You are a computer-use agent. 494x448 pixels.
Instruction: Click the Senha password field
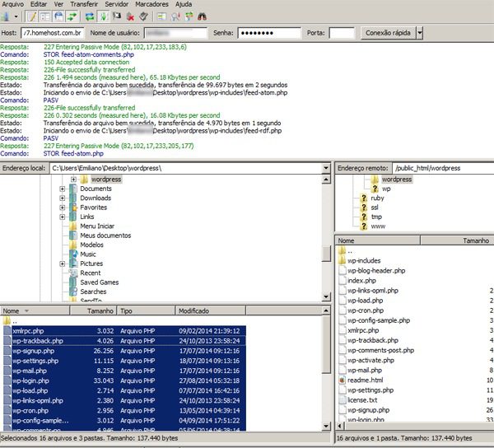(x=269, y=33)
